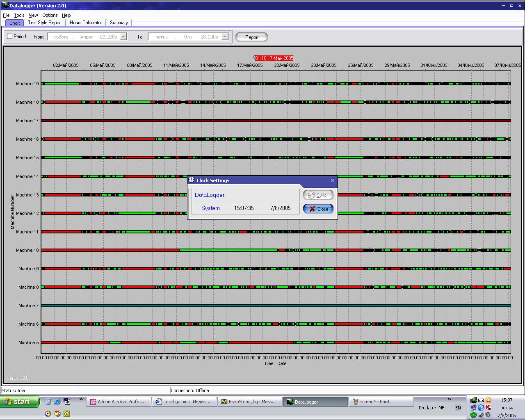This screenshot has height=420, width=525.
Task: Click the Machine 17 red timeline bar
Action: click(276, 121)
